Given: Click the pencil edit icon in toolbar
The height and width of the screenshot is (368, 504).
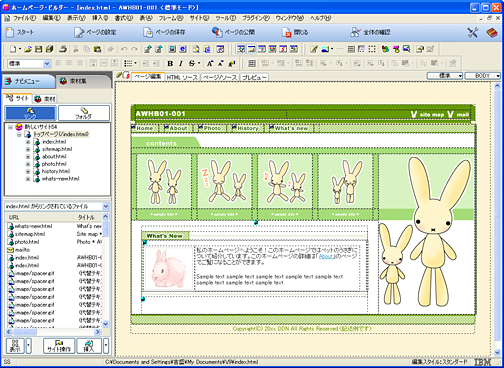Looking at the screenshot, I should click(314, 49).
